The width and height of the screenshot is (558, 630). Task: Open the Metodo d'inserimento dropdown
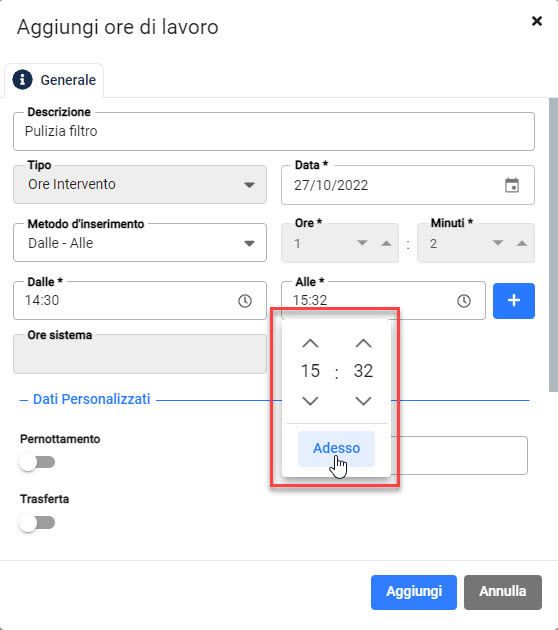click(x=140, y=243)
